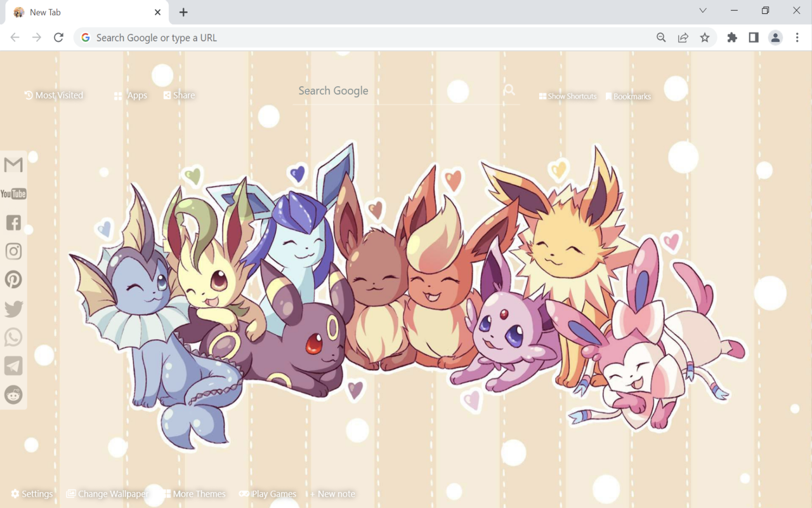
Task: Go back to previous page
Action: [15, 37]
